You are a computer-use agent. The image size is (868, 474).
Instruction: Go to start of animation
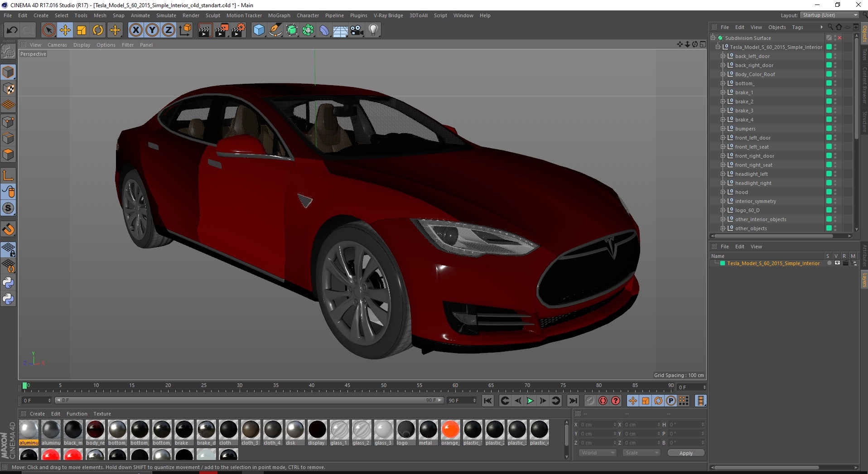pyautogui.click(x=487, y=401)
